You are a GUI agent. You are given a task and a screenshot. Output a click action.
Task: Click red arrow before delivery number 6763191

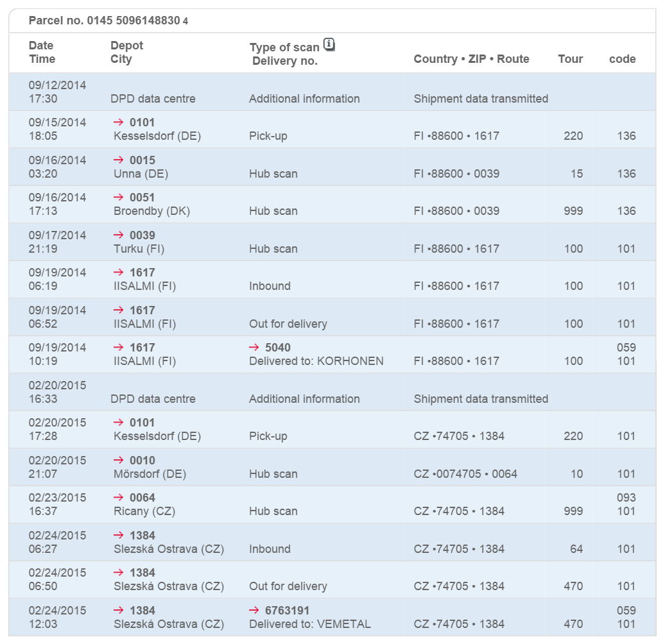(x=254, y=611)
